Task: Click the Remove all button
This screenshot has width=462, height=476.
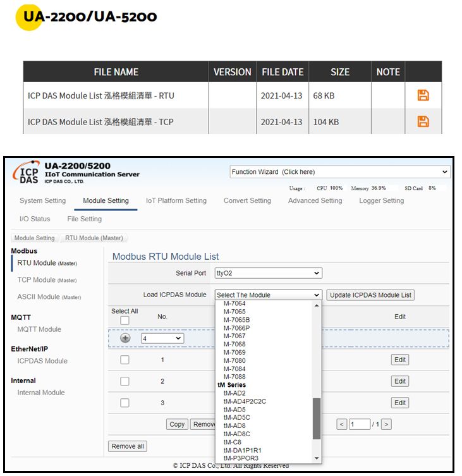Action: click(x=128, y=446)
